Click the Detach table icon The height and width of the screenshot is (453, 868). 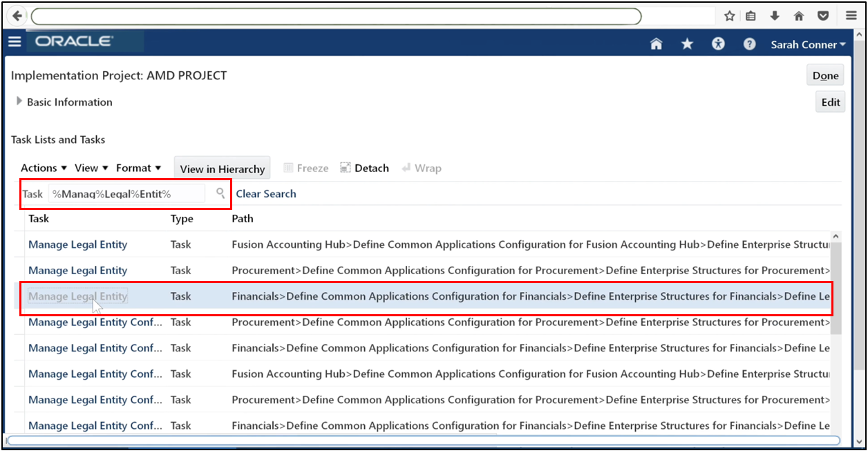point(364,167)
